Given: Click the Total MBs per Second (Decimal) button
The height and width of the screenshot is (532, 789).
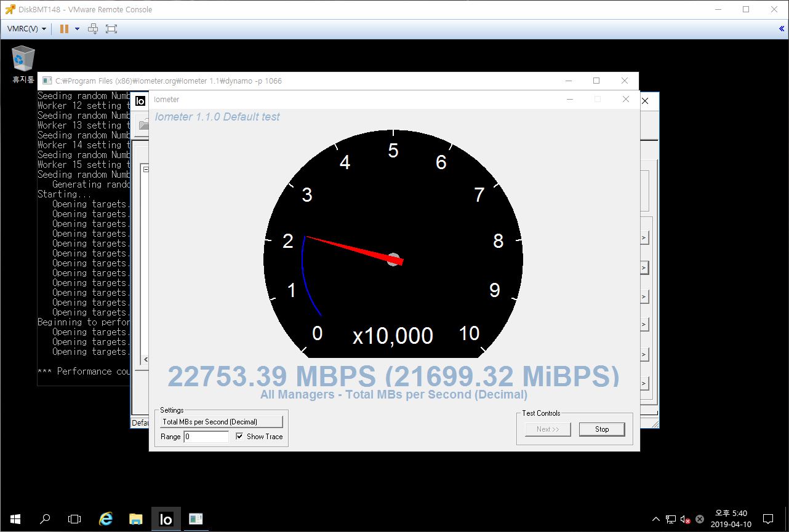Looking at the screenshot, I should click(x=222, y=421).
